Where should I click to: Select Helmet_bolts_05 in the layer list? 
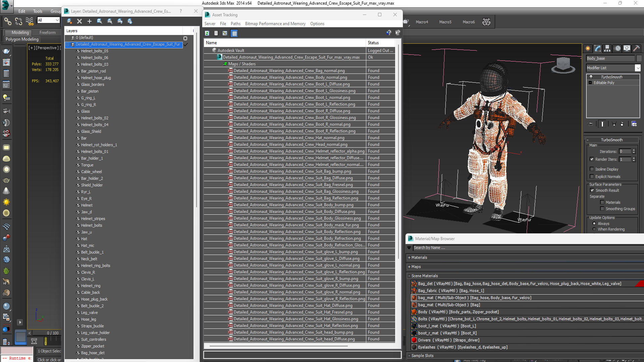click(95, 51)
